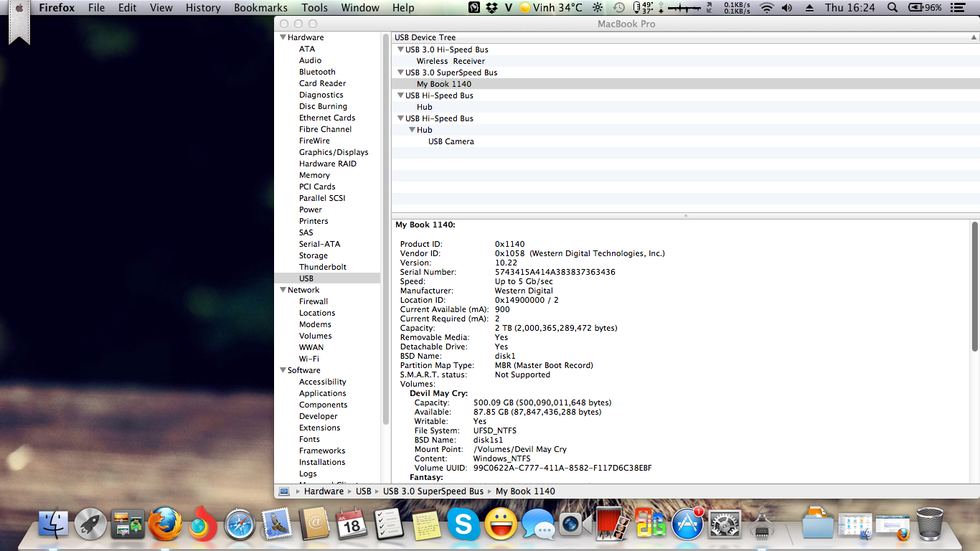980x551 pixels.
Task: Click My Book 1140 in path bar
Action: [x=525, y=491]
